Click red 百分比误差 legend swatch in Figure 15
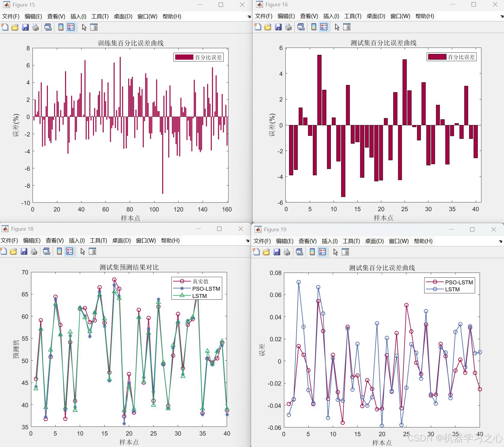The height and width of the screenshot is (447, 504). [x=184, y=57]
